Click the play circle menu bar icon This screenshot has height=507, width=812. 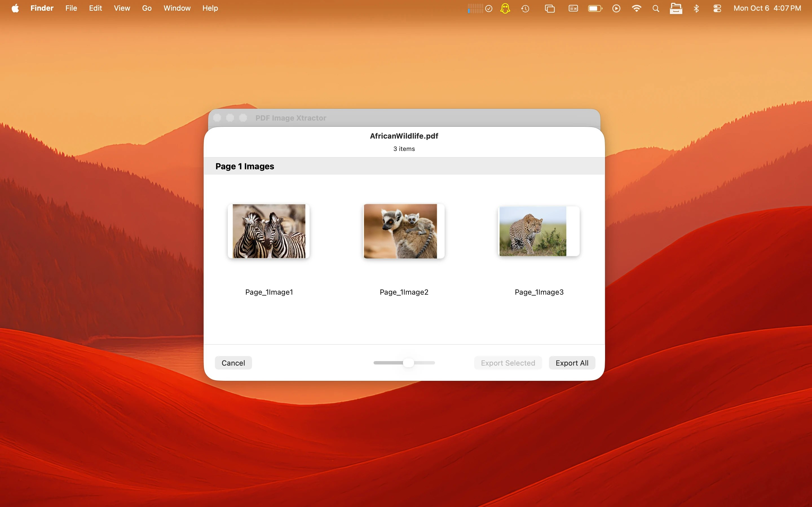pyautogui.click(x=616, y=8)
